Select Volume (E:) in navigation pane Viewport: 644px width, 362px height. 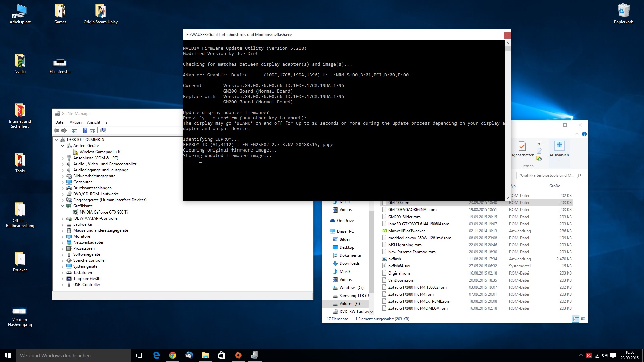click(x=349, y=304)
